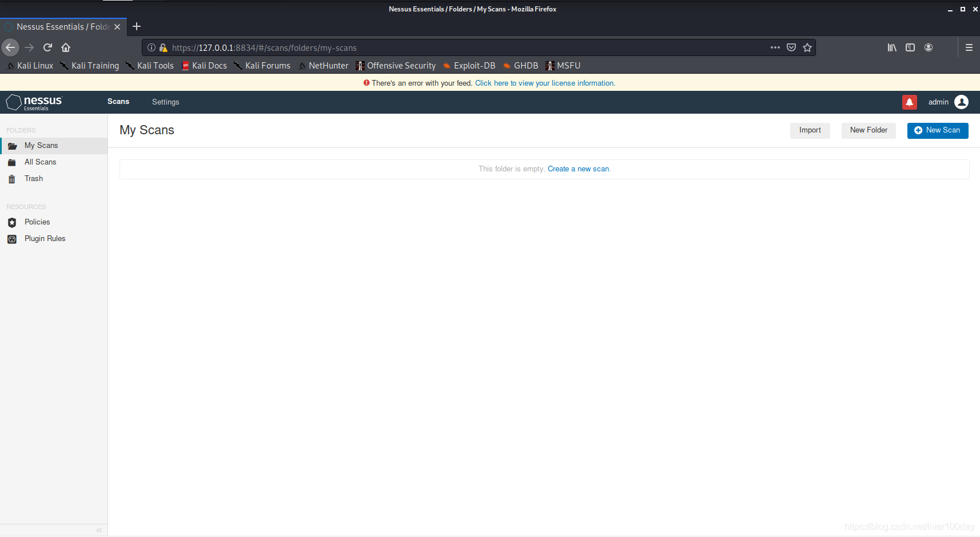980x537 pixels.
Task: Minimize the Firefox window
Action: (950, 9)
